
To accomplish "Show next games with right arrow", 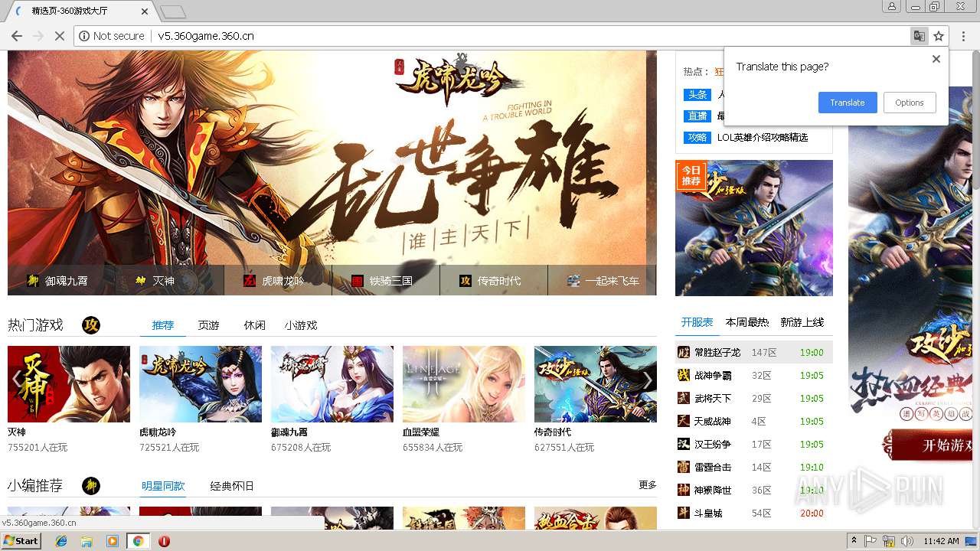I will (648, 380).
